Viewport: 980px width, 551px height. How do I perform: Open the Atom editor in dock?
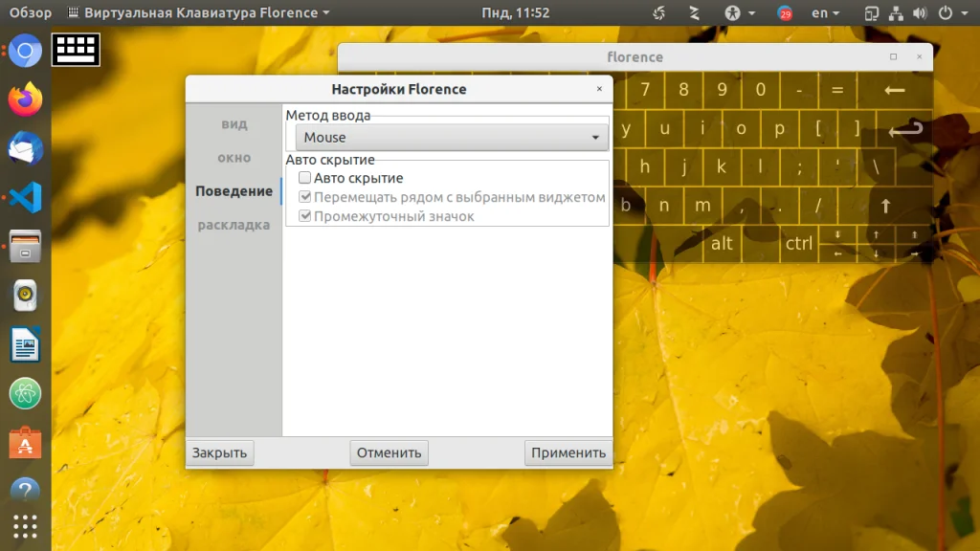coord(25,393)
